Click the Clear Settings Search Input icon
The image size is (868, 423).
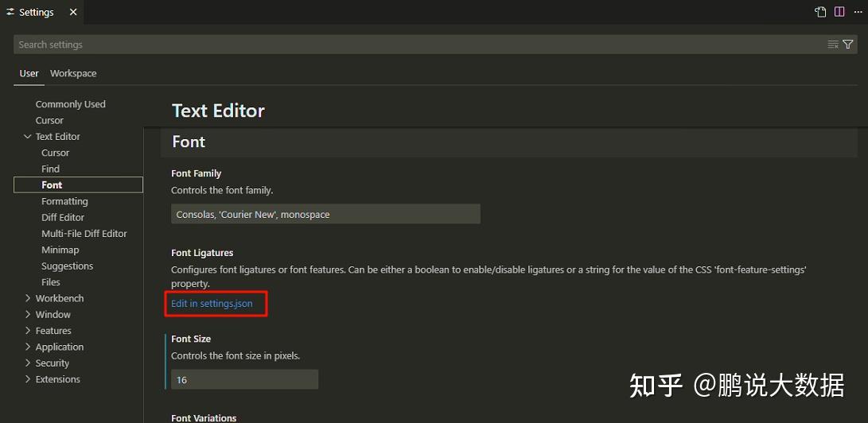pyautogui.click(x=833, y=45)
